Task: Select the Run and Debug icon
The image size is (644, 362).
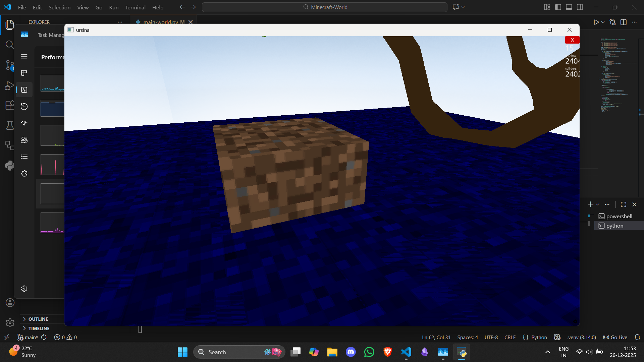Action: 10,86
